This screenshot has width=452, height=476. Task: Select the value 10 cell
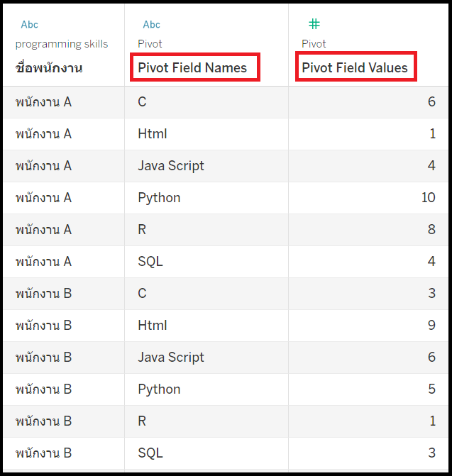(x=428, y=197)
